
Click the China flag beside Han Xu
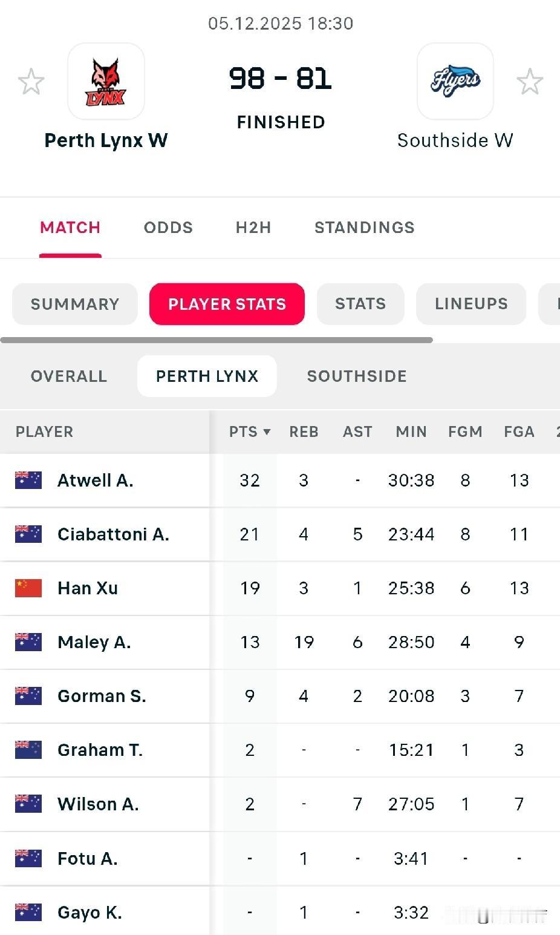pos(28,588)
